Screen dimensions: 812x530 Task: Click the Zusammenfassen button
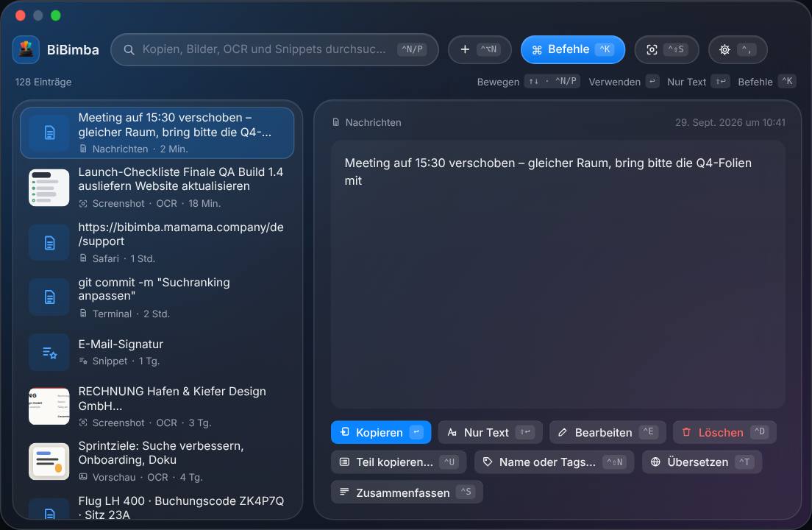pos(407,492)
